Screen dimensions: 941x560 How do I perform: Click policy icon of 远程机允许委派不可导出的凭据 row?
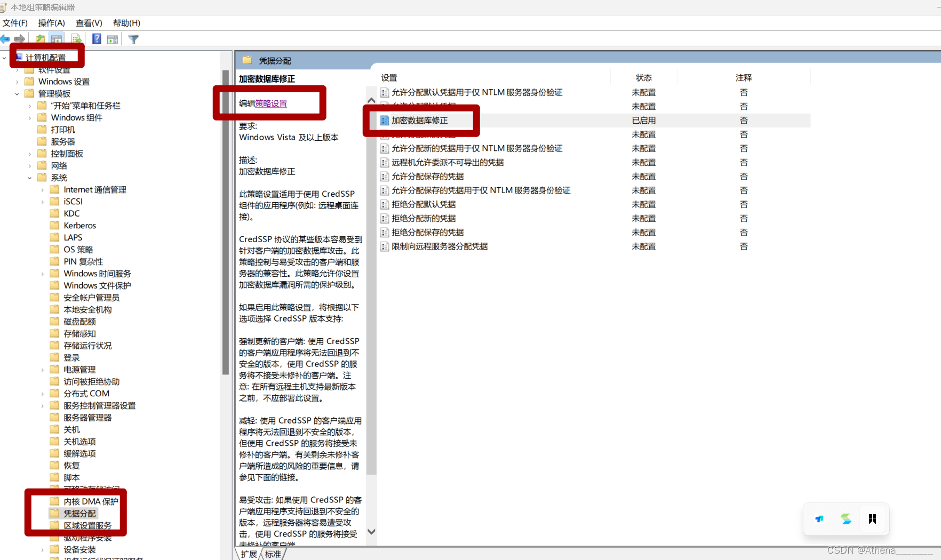pyautogui.click(x=385, y=162)
